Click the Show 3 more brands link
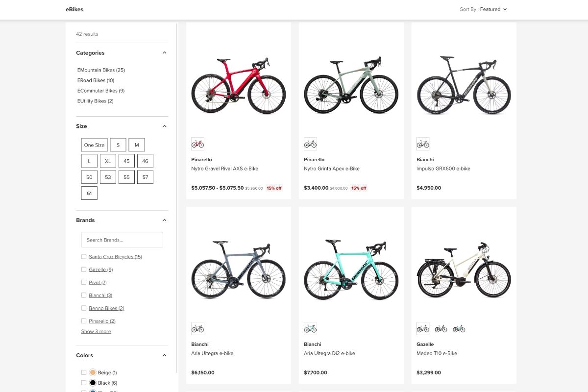This screenshot has height=392, width=588. coord(96,331)
